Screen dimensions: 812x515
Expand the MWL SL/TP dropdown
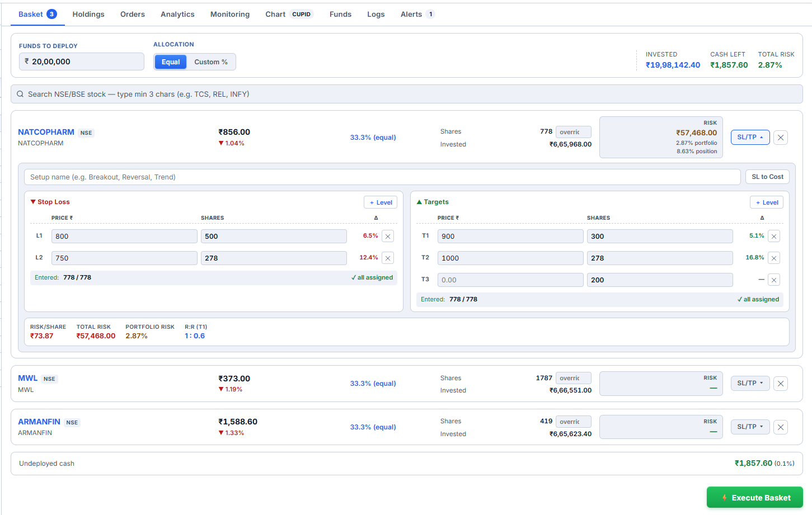750,383
